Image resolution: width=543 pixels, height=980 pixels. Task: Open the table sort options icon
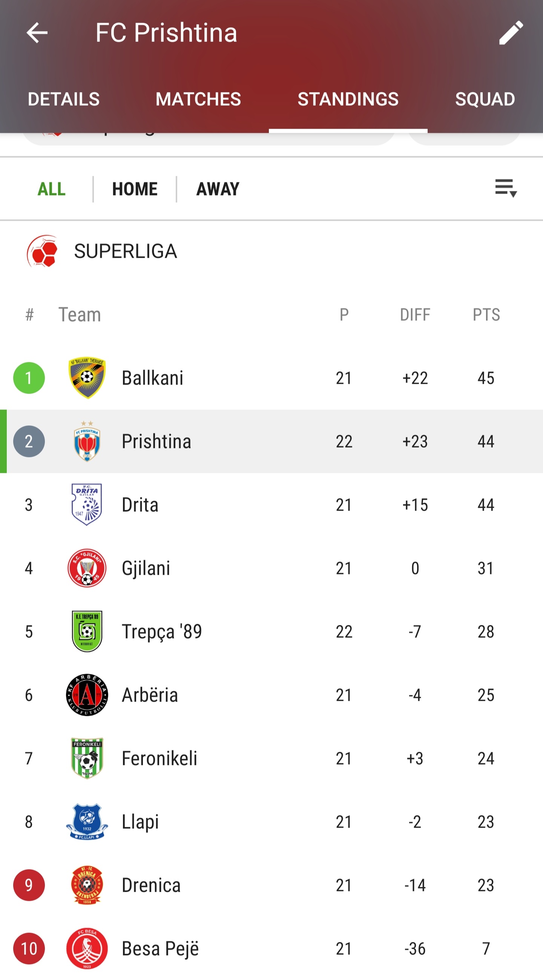(506, 188)
